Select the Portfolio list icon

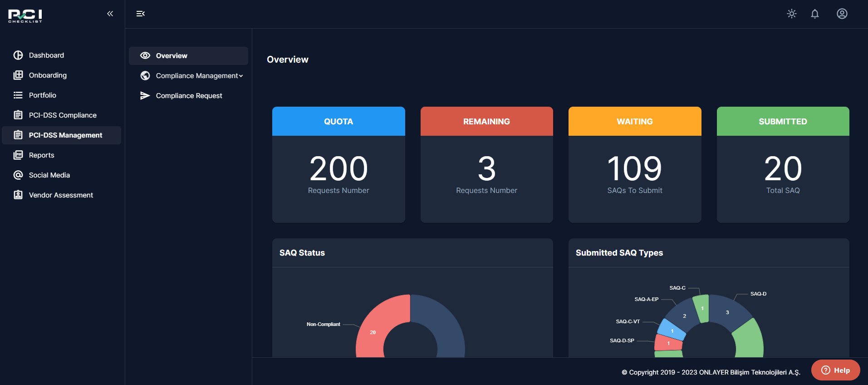pos(18,95)
